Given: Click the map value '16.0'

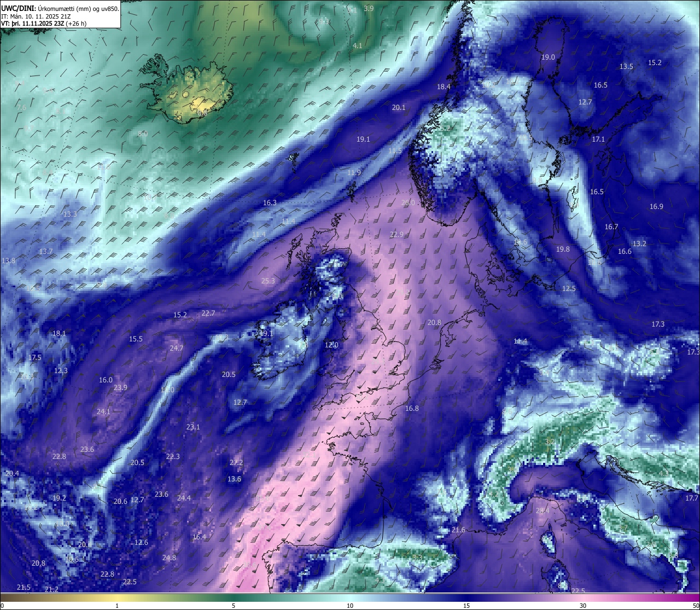Looking at the screenshot, I should [x=106, y=380].
